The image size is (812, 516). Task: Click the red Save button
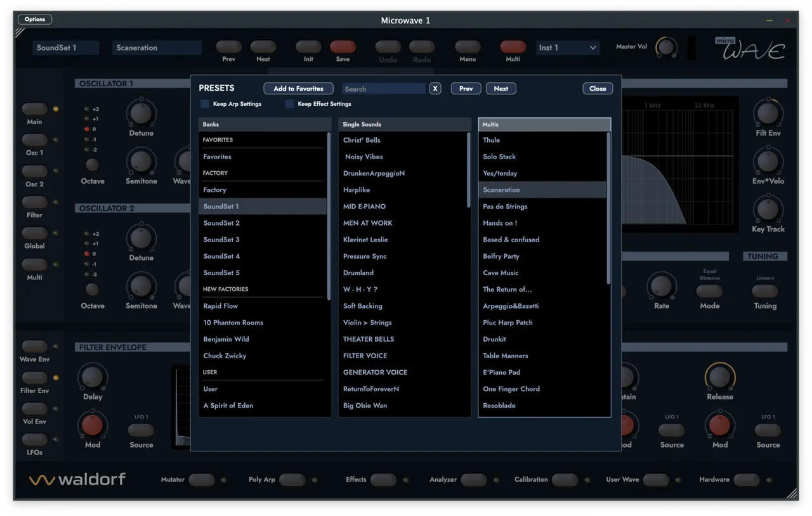[343, 47]
